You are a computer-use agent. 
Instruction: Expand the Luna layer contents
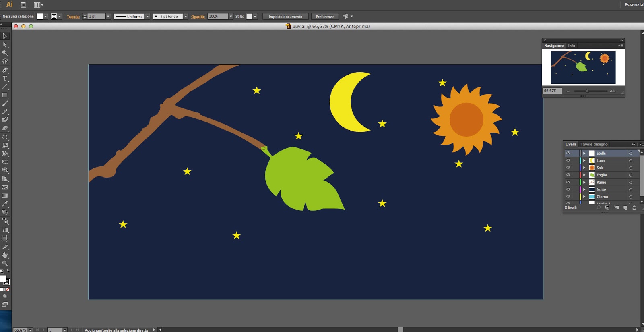584,160
